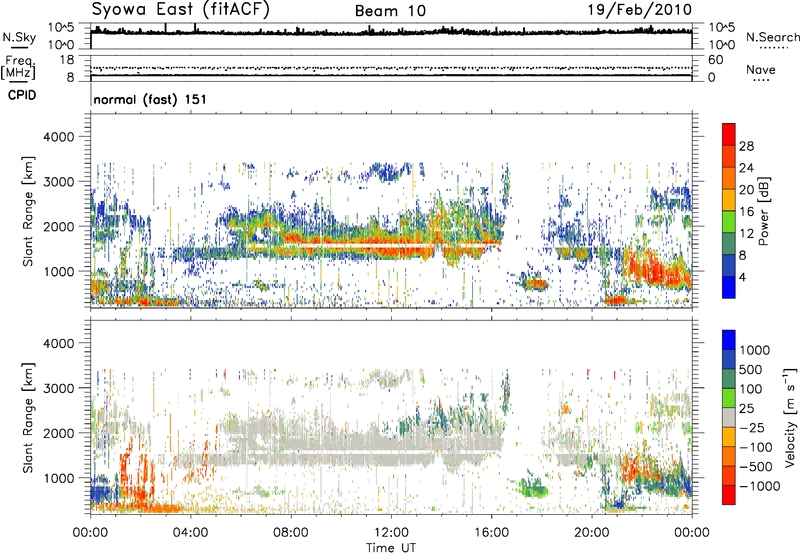Click the 'Time UT' axis label

pyautogui.click(x=391, y=548)
